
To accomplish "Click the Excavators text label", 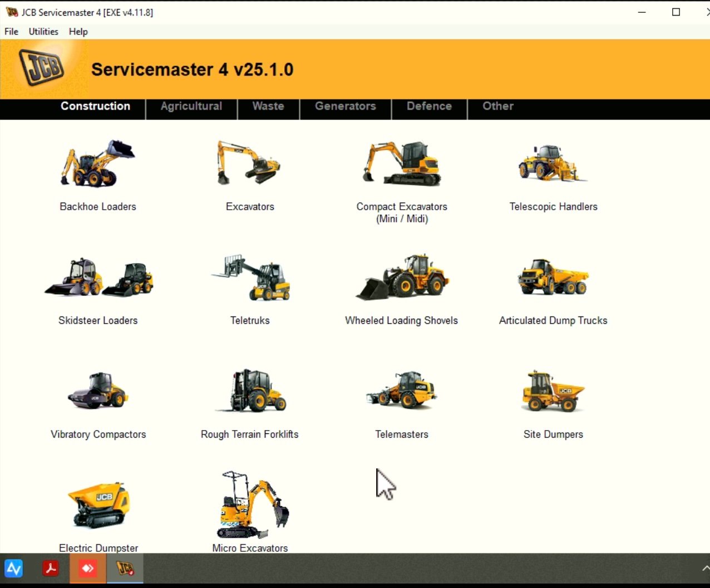I will coord(250,206).
